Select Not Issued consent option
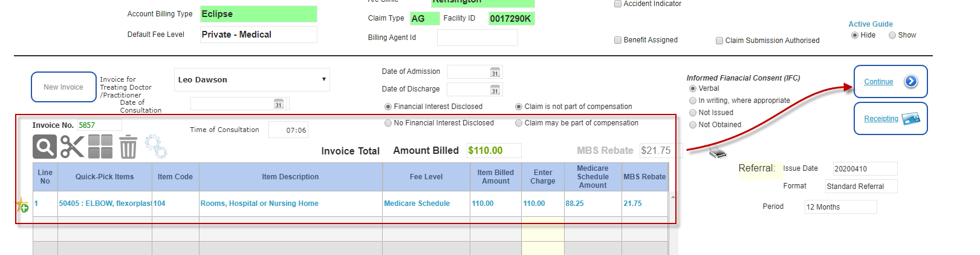Image resolution: width=980 pixels, height=255 pixels. point(693,113)
